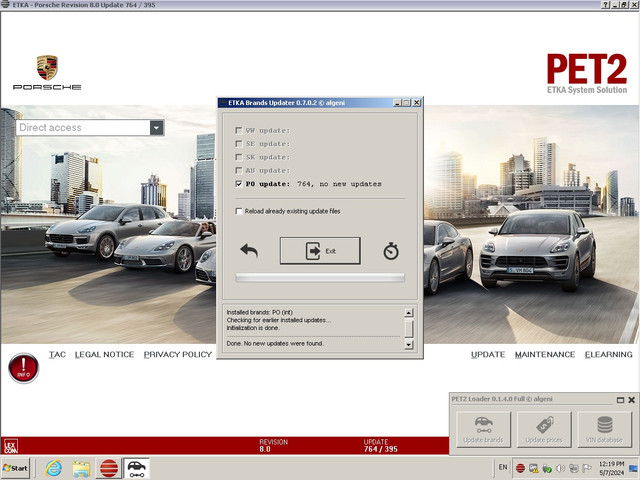Toggle the AU update checkbox
640x480 pixels.
239,170
